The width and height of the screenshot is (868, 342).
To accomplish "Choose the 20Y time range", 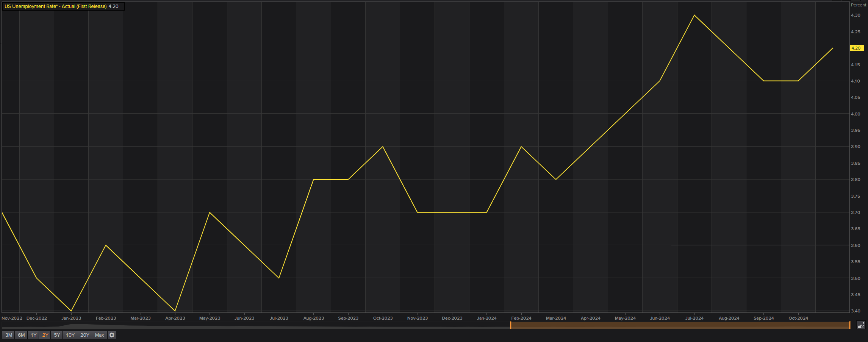I will [x=85, y=335].
